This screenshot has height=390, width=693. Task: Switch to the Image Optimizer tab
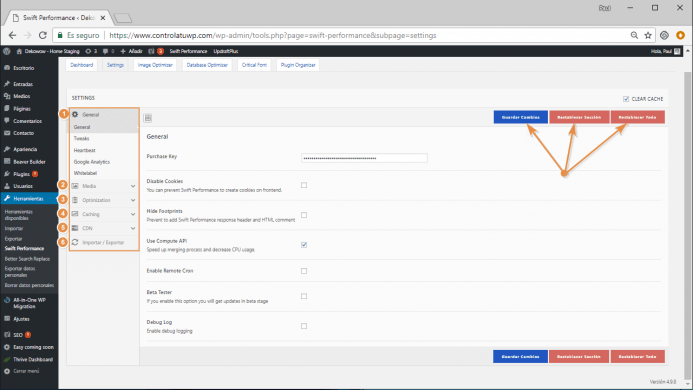click(155, 65)
